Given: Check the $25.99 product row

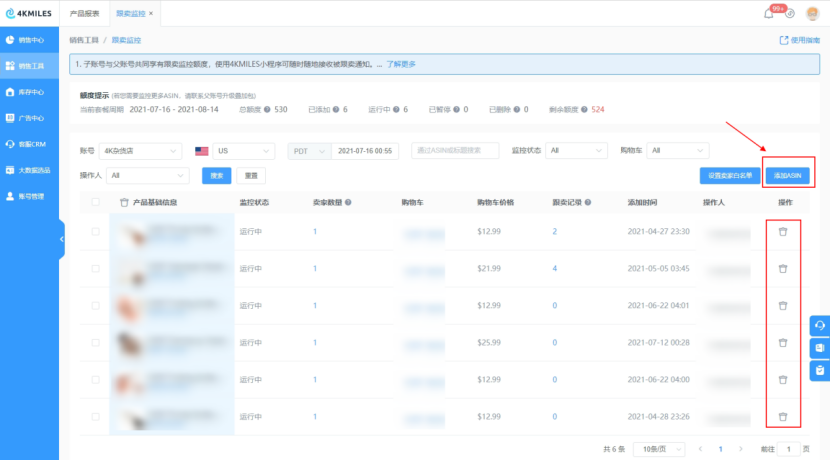Looking at the screenshot, I should [95, 342].
